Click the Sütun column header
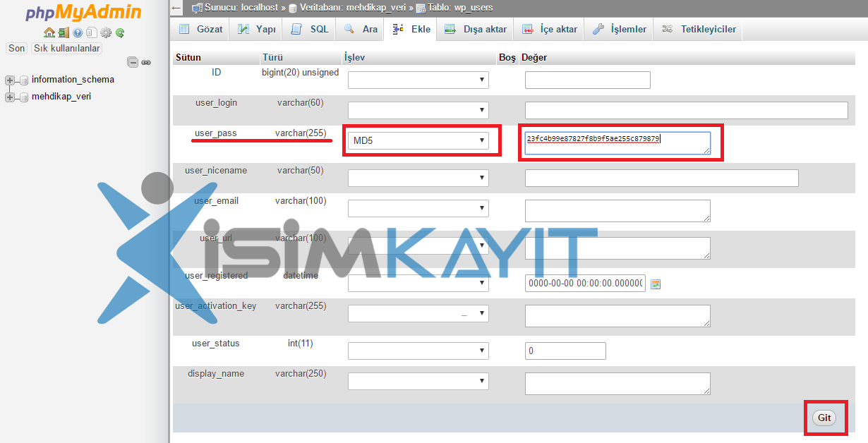The width and height of the screenshot is (868, 443). [x=188, y=57]
